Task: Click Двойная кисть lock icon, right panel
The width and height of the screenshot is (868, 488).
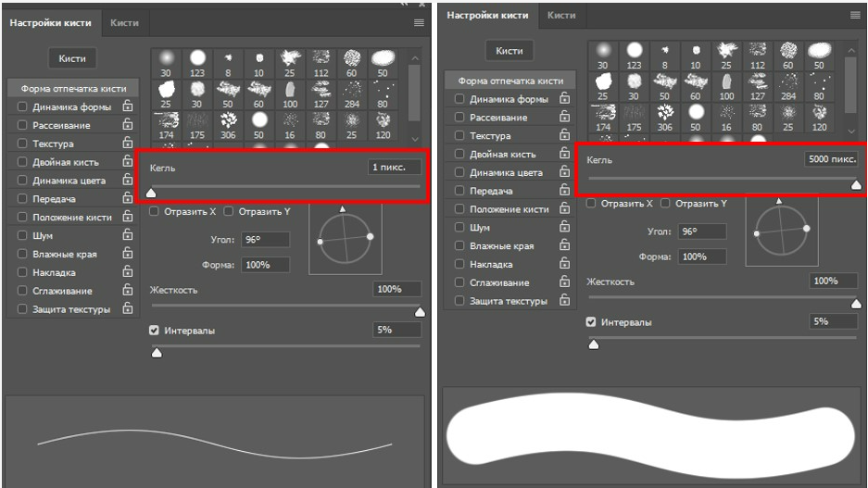Action: coord(564,153)
